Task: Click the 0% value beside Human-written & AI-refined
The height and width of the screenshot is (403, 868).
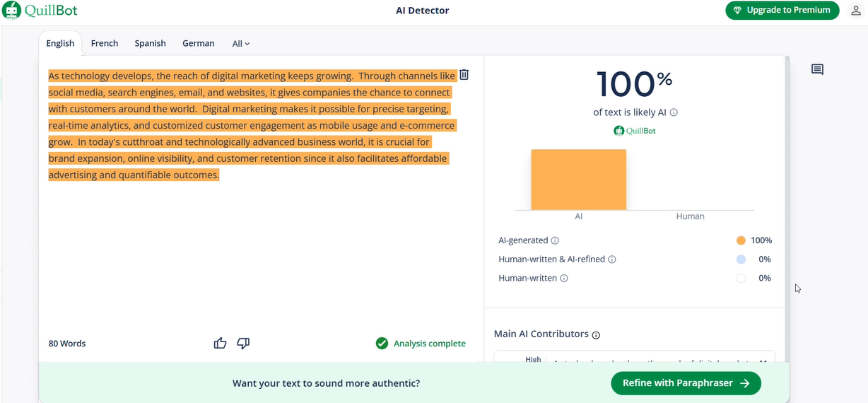Action: 764,259
